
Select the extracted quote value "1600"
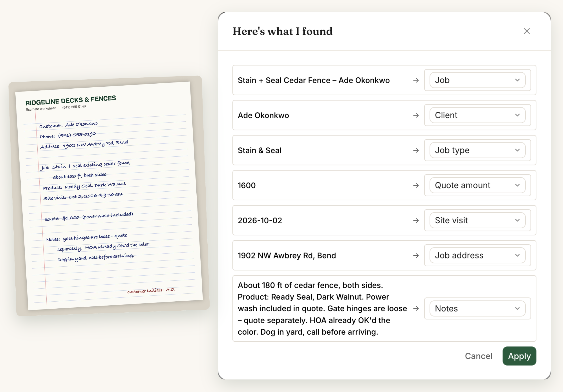point(247,186)
